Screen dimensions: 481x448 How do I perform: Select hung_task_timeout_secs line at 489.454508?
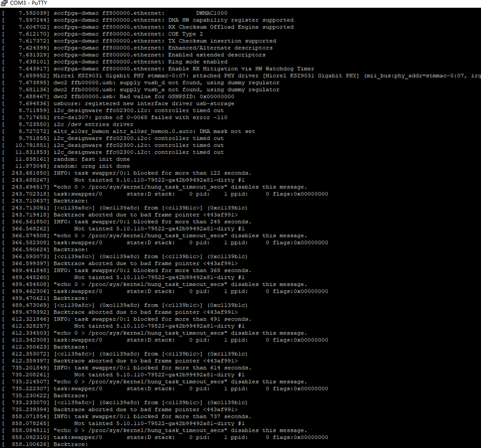tap(155, 284)
